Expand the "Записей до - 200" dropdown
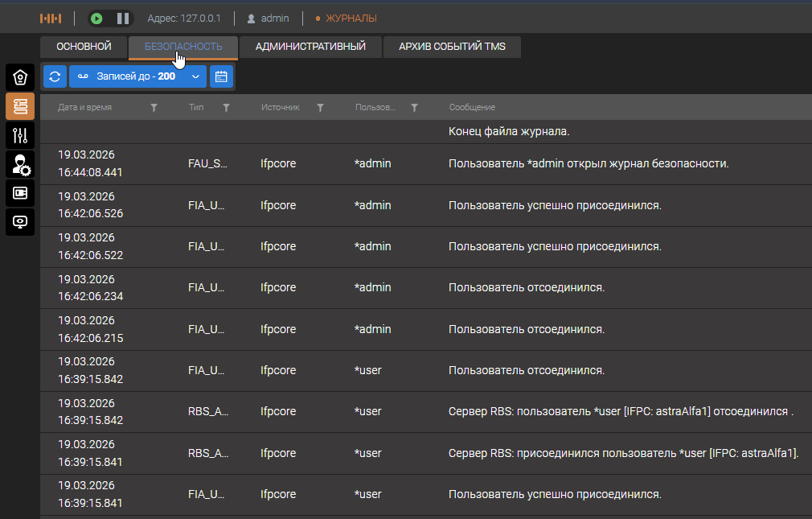Image resolution: width=812 pixels, height=519 pixels. pyautogui.click(x=137, y=76)
